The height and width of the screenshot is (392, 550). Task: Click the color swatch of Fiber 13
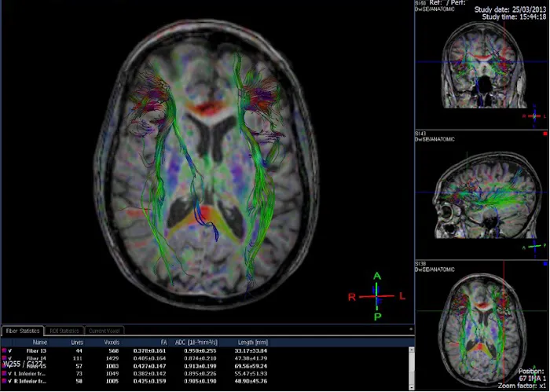[4, 350]
